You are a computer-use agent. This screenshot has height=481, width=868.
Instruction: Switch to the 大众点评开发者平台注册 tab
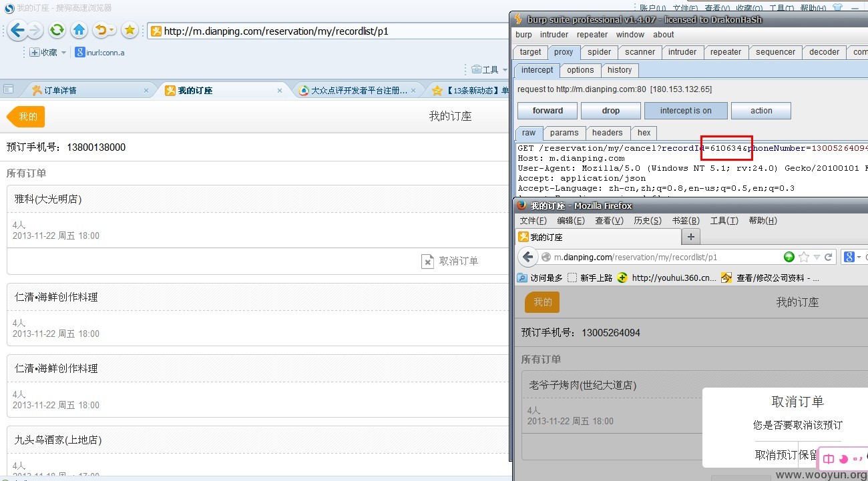(x=357, y=90)
